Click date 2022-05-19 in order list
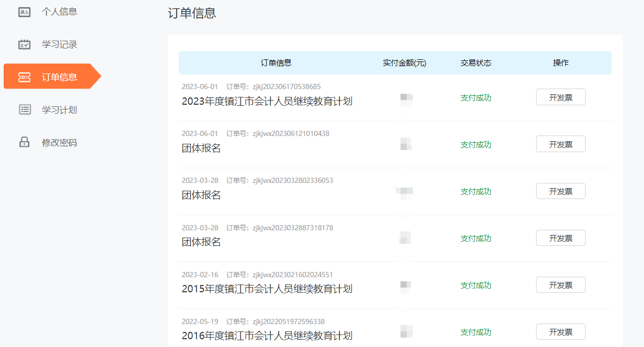 click(x=200, y=321)
